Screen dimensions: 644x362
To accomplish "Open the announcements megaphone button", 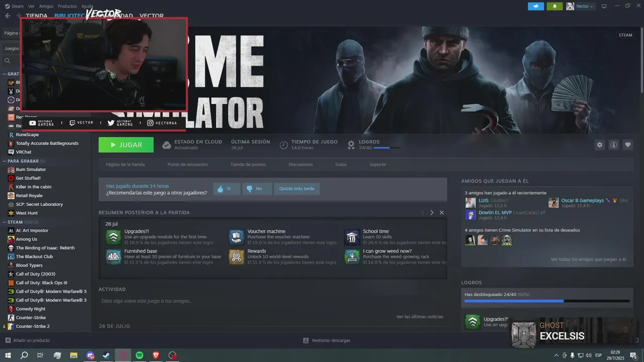I will 536,6.
